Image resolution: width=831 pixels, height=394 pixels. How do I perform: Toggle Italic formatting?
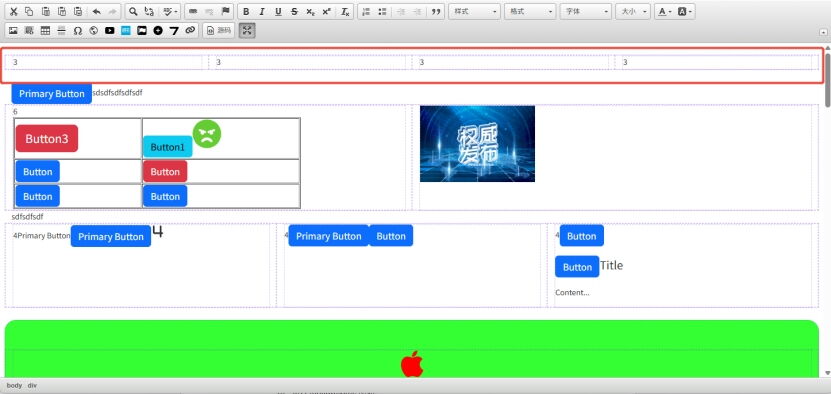point(262,12)
